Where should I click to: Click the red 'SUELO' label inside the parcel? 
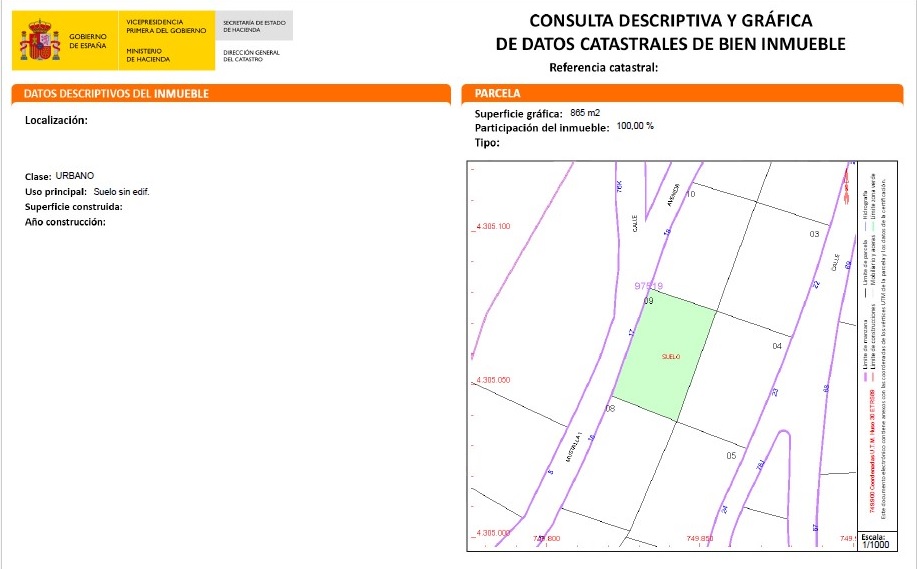click(671, 357)
